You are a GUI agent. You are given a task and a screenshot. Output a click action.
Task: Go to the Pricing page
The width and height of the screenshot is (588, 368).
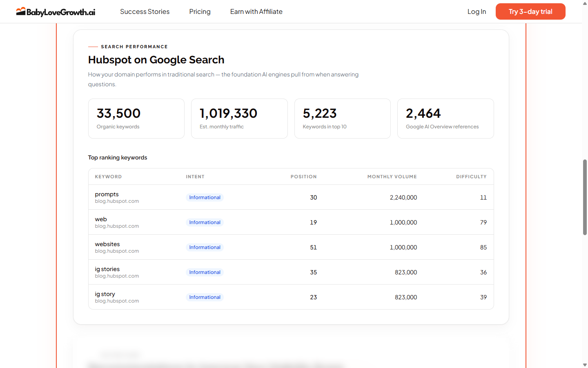200,11
